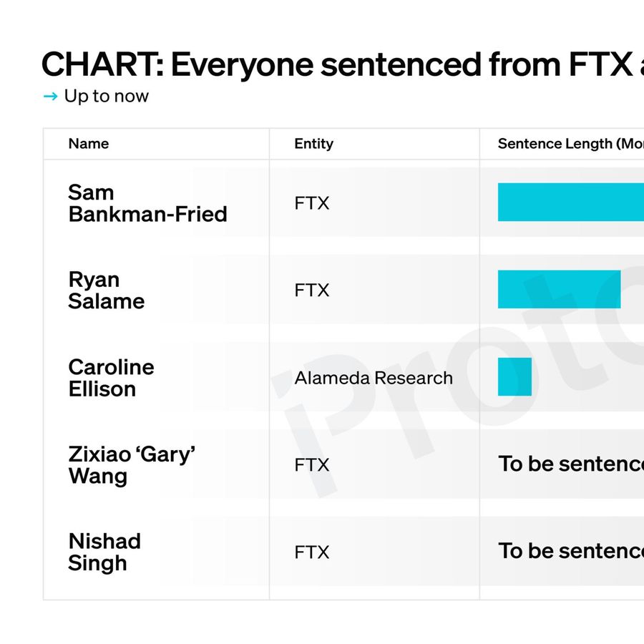Click the FTX entity in Ryan Salame's row
Image resolution: width=644 pixels, height=644 pixels.
point(311,291)
